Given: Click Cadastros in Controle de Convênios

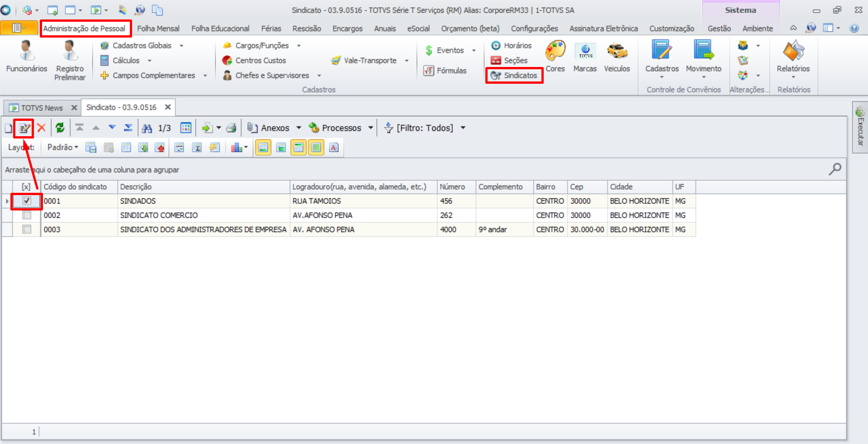Looking at the screenshot, I should click(x=662, y=59).
